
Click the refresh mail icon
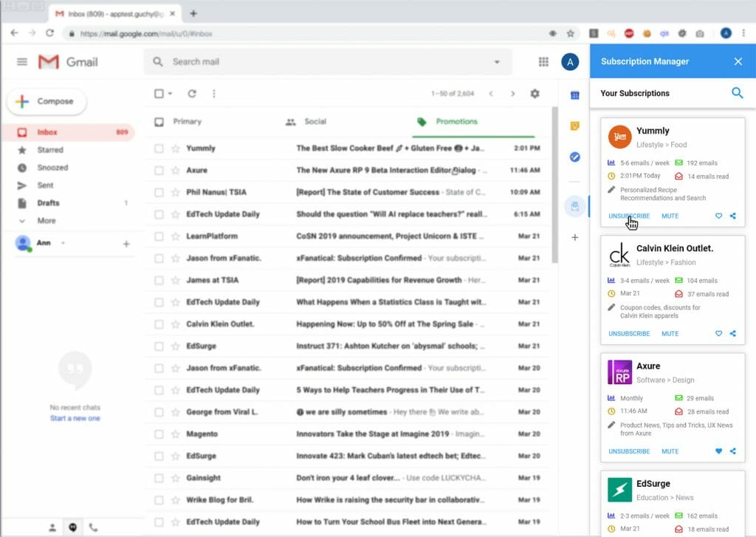[x=192, y=94]
